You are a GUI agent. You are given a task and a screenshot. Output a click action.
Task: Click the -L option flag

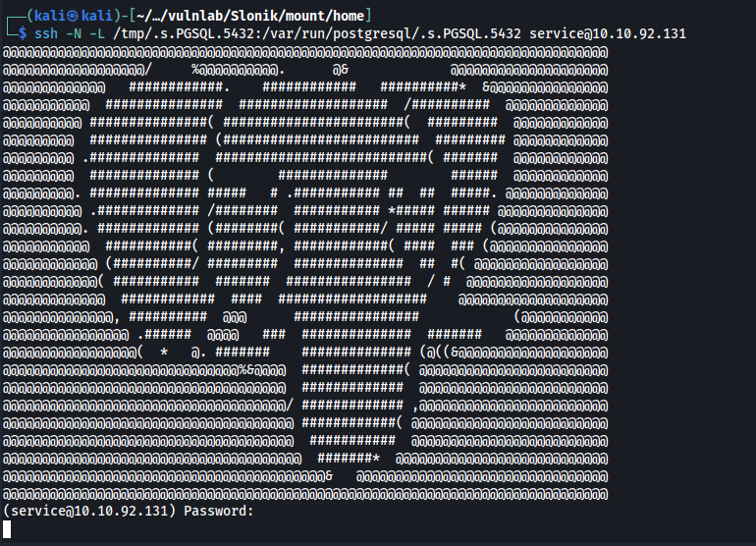[x=97, y=33]
